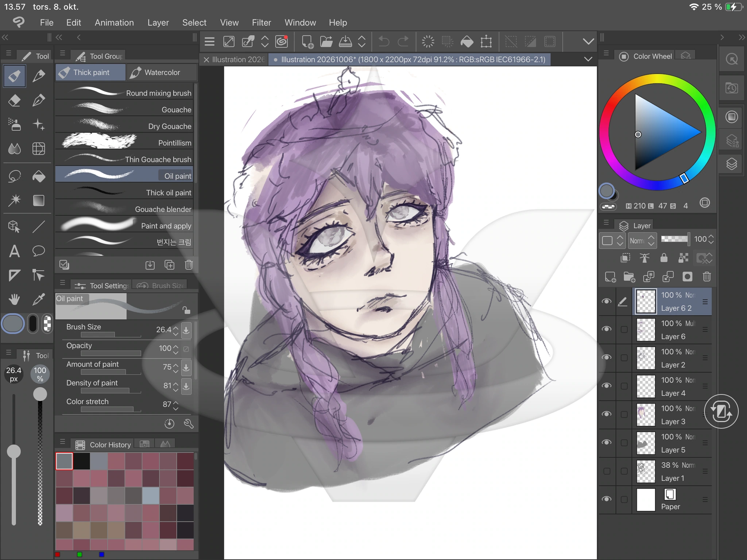Open Density of paint dynamics dropdown

[x=186, y=386]
